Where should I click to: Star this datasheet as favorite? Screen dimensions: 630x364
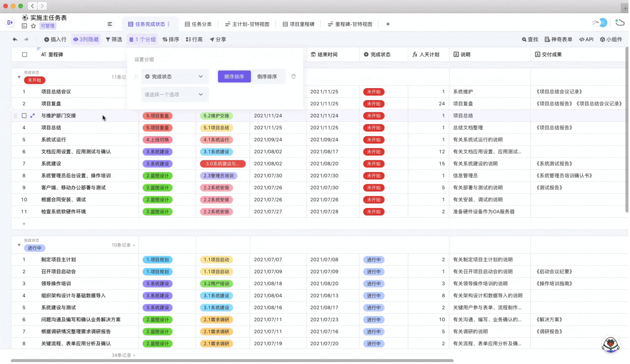pyautogui.click(x=33, y=26)
